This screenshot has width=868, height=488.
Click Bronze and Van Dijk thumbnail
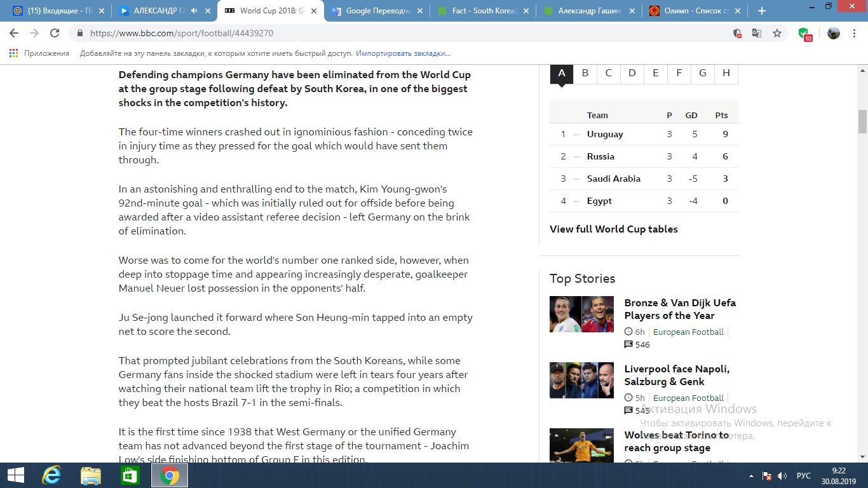[581, 314]
